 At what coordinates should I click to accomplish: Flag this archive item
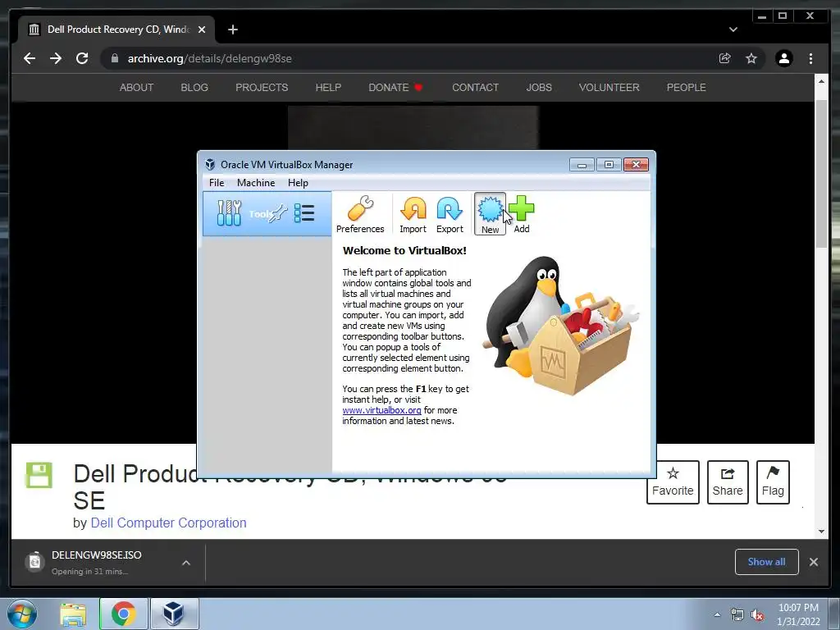click(773, 482)
